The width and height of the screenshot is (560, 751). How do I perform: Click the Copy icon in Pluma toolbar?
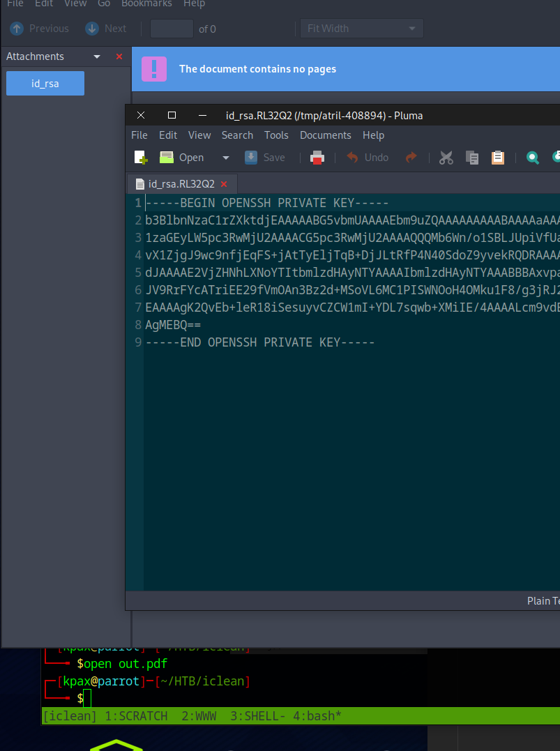click(472, 158)
